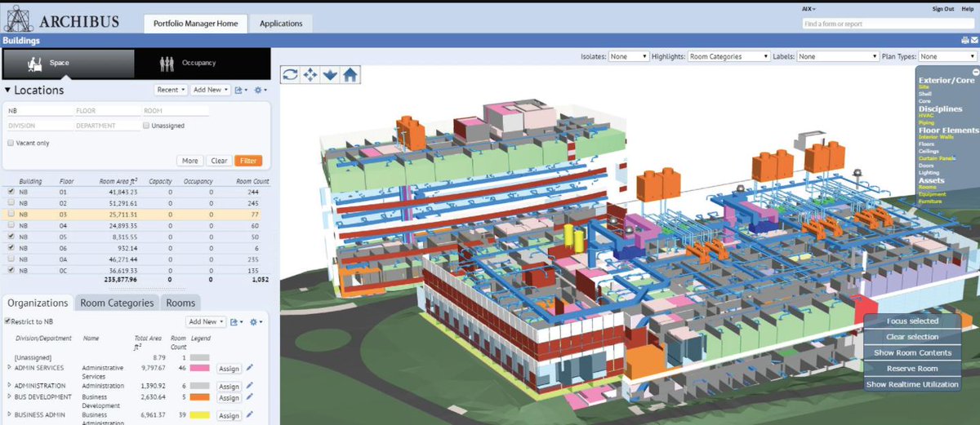Viewport: 980px width, 425px height.
Task: Select the Occupancy view mode
Action: click(x=201, y=63)
